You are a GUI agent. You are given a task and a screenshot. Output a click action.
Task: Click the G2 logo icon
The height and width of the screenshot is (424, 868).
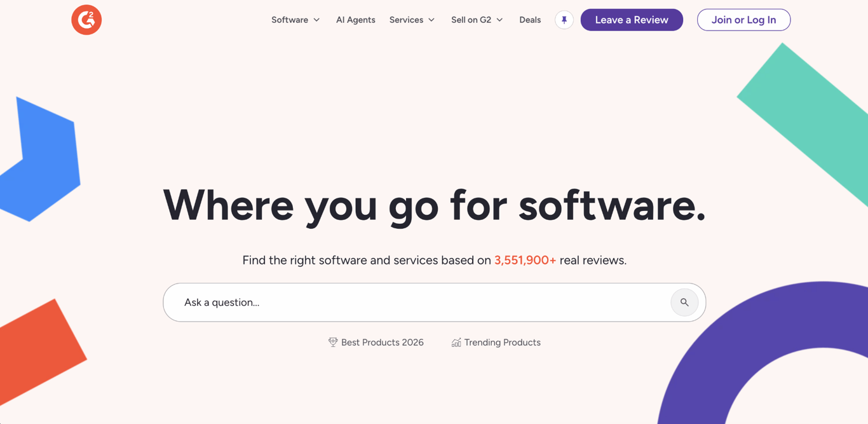tap(86, 20)
